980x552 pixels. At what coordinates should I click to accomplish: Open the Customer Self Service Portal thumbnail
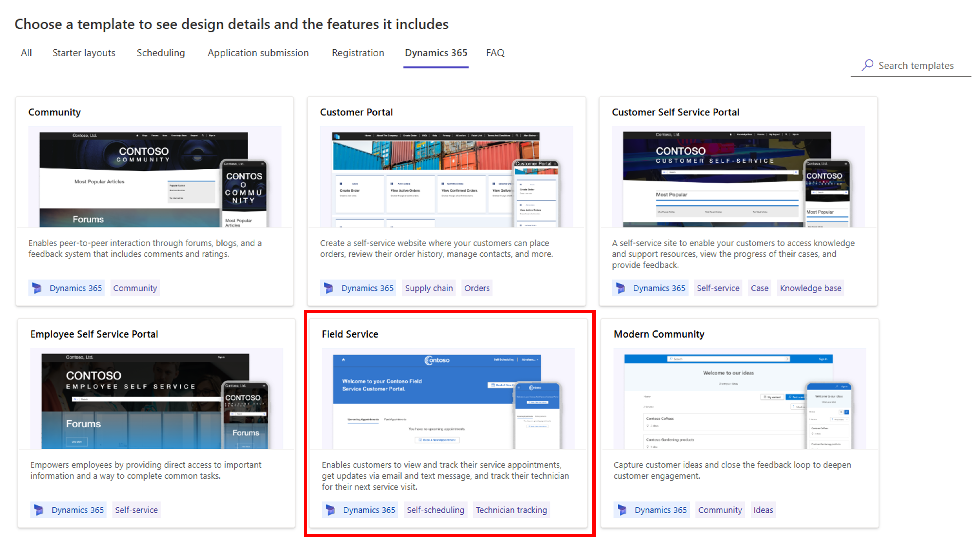[738, 177]
